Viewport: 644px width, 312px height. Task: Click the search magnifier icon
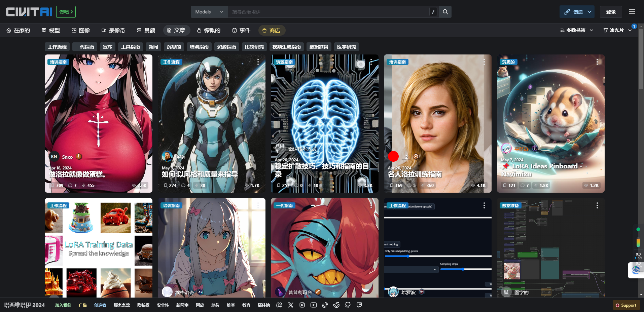coord(445,11)
